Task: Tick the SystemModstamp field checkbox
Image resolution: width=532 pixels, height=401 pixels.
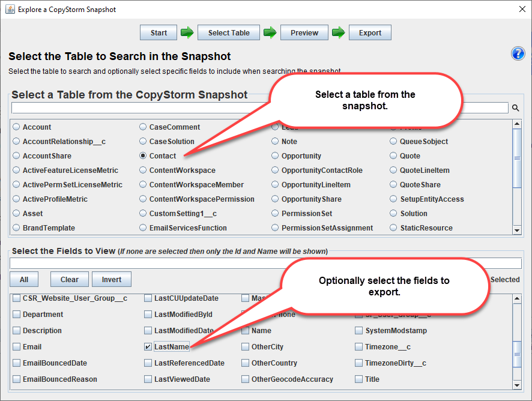Action: 358,330
